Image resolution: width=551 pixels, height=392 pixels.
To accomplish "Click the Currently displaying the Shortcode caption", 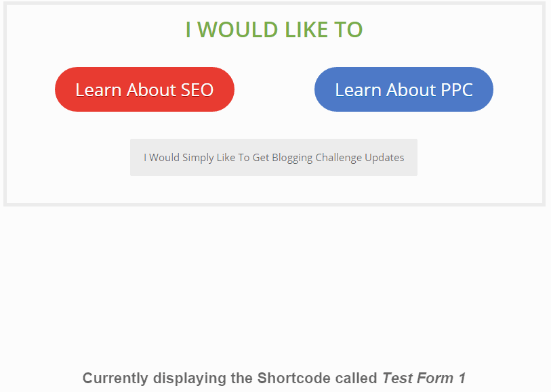I will tap(230, 378).
